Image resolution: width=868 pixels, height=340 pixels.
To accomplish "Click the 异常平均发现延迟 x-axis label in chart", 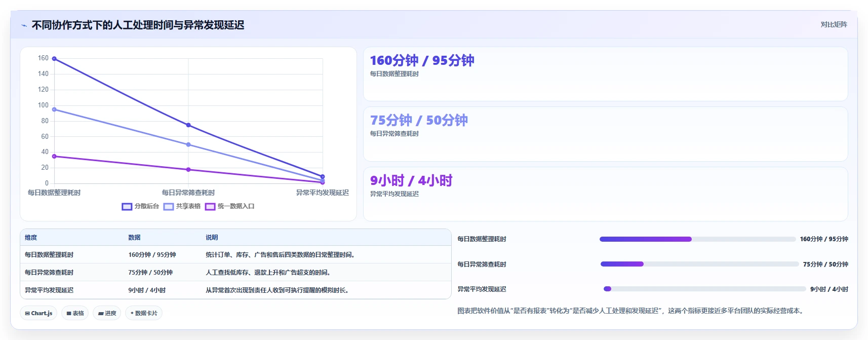I will [x=323, y=193].
